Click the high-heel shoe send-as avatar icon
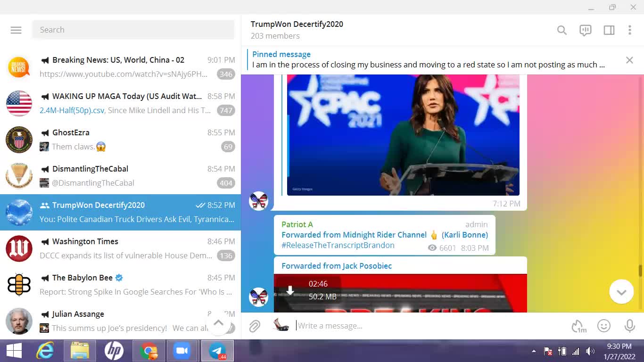644x362 pixels. click(x=281, y=325)
